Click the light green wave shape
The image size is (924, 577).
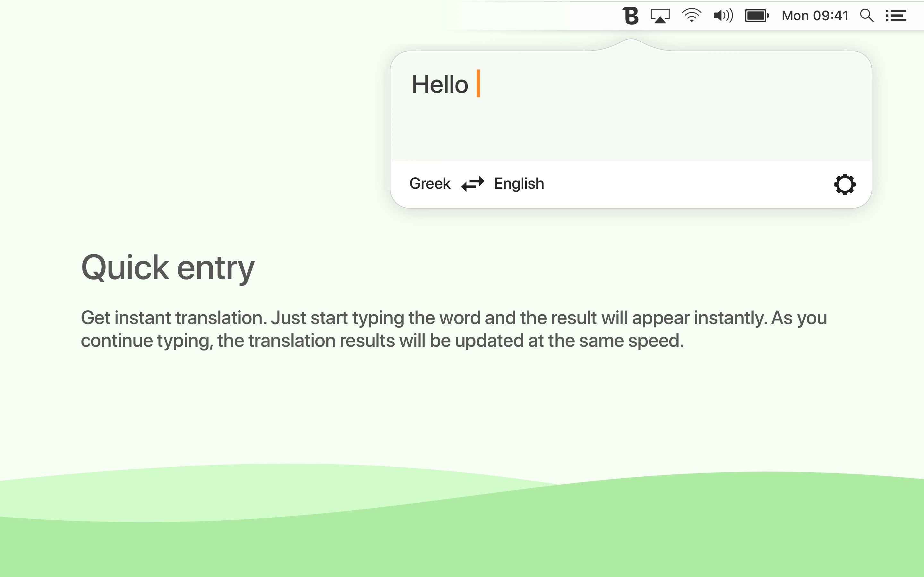pos(229,492)
